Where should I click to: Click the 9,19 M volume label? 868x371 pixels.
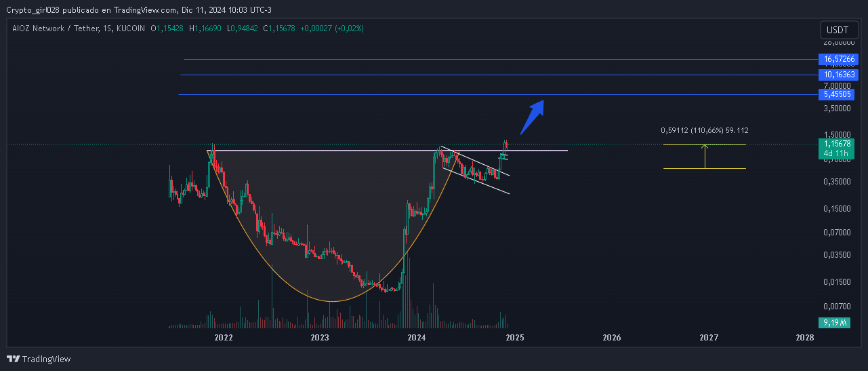click(835, 323)
